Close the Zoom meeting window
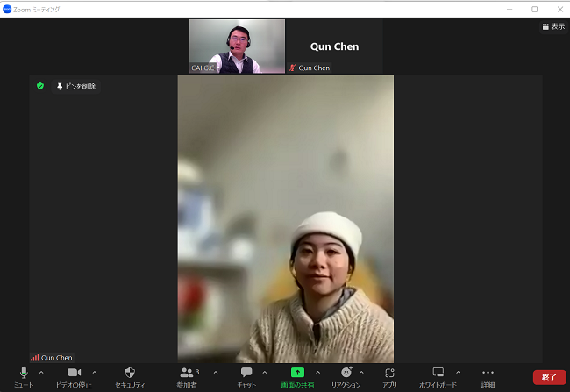 click(560, 9)
